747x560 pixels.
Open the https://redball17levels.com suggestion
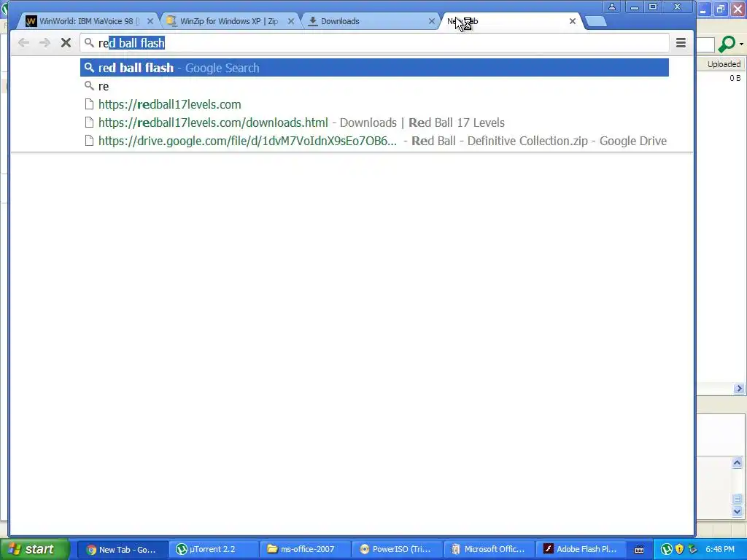pos(374,104)
